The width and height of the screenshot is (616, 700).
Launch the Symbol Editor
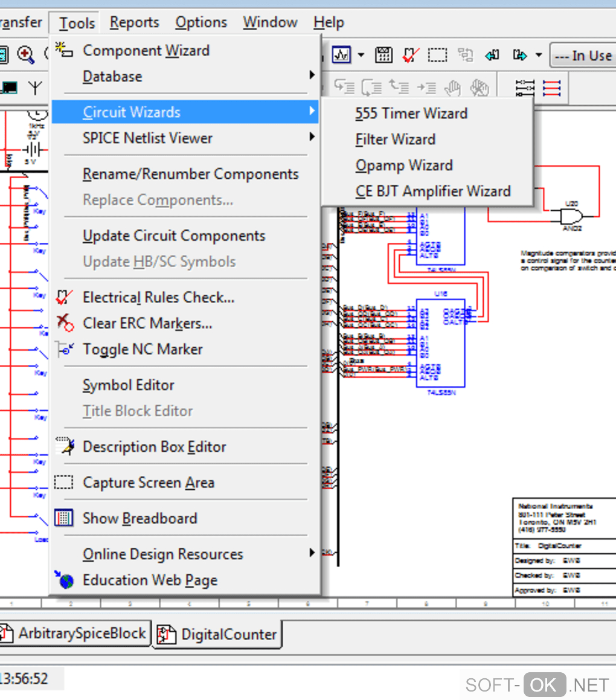(x=128, y=385)
